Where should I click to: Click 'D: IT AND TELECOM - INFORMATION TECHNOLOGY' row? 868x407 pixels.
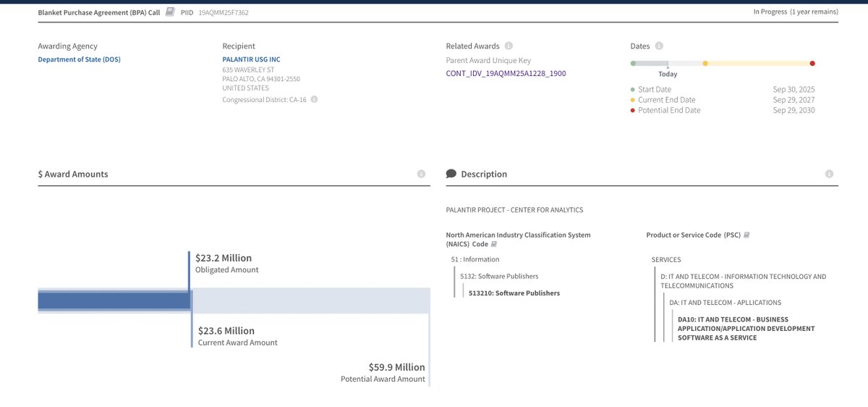point(743,281)
